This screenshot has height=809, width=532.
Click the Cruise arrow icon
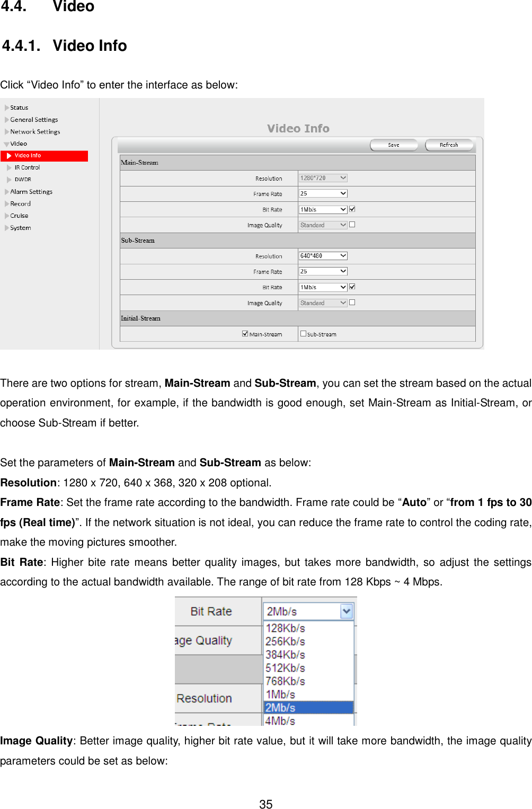coord(6,215)
